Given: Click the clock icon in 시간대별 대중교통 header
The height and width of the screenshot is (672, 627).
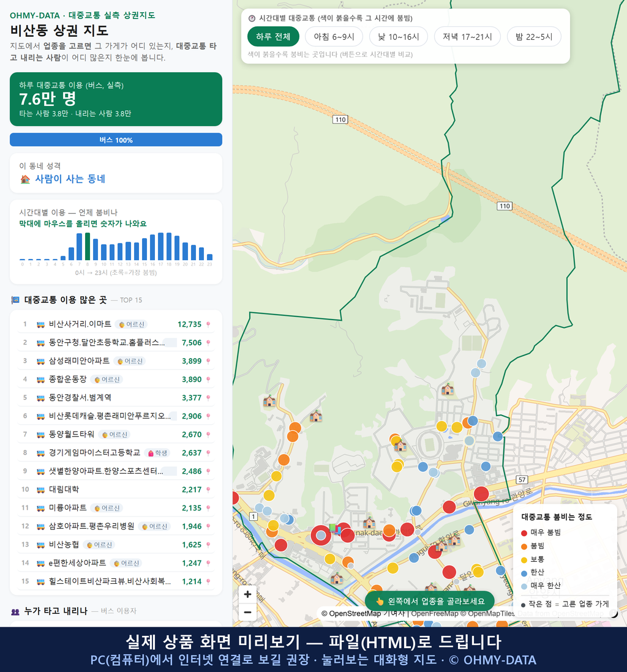Looking at the screenshot, I should (x=252, y=18).
